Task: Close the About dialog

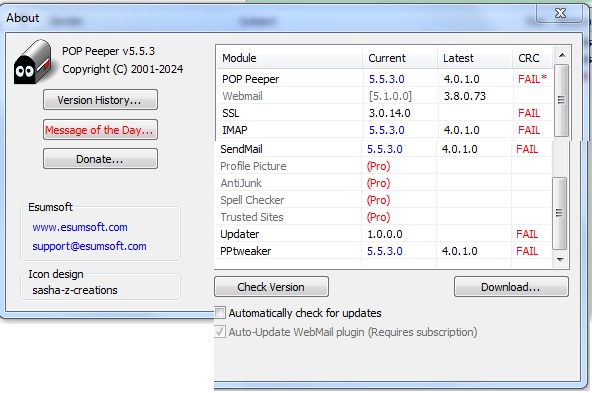Action: [560, 14]
